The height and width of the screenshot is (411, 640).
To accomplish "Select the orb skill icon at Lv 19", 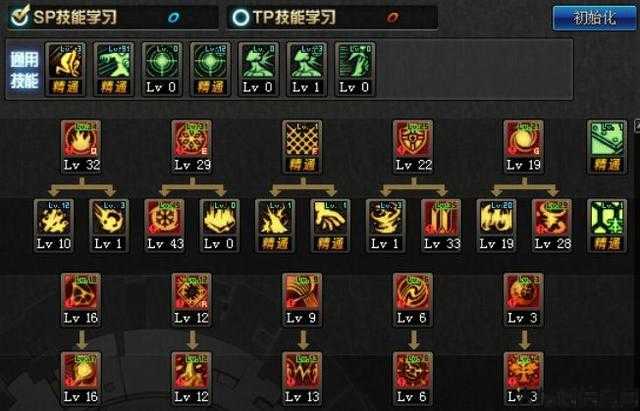I will pyautogui.click(x=523, y=139).
